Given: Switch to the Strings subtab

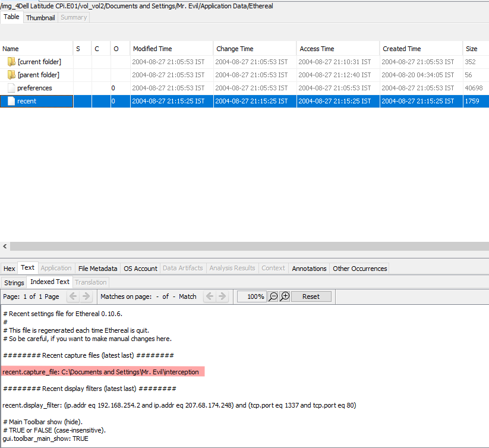Looking at the screenshot, I should coord(13,282).
